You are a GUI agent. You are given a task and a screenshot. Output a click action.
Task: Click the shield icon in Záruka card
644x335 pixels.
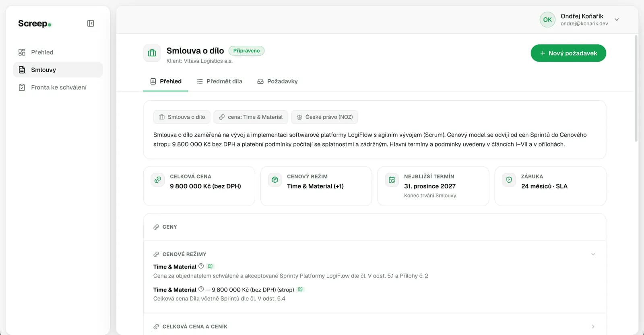pyautogui.click(x=509, y=180)
